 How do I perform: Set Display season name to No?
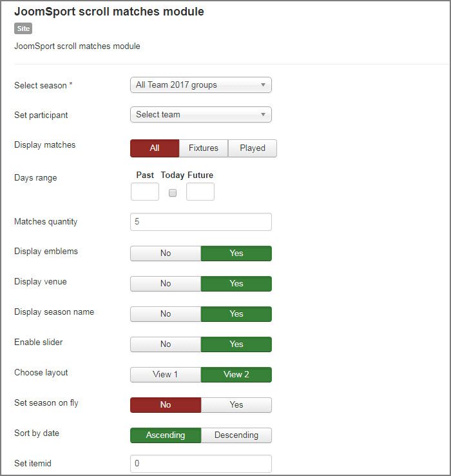coord(166,314)
